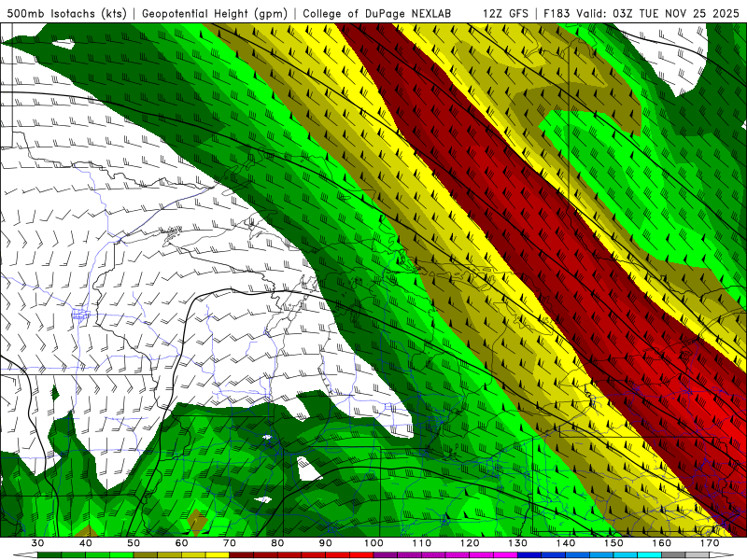Pick the dark maroon 70–75 kt legend swatch

[x=242, y=555]
